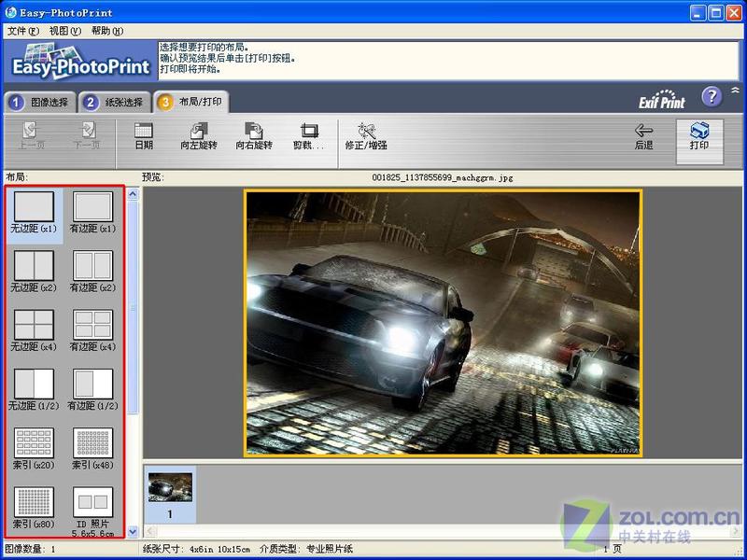
Task: Choose the 索引 (x48) index layout
Action: [x=92, y=449]
